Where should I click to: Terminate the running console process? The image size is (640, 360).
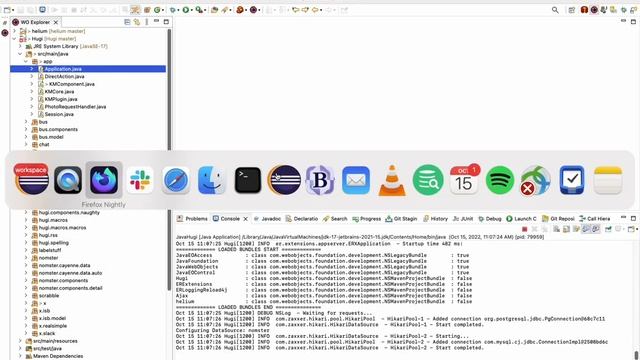click(524, 229)
